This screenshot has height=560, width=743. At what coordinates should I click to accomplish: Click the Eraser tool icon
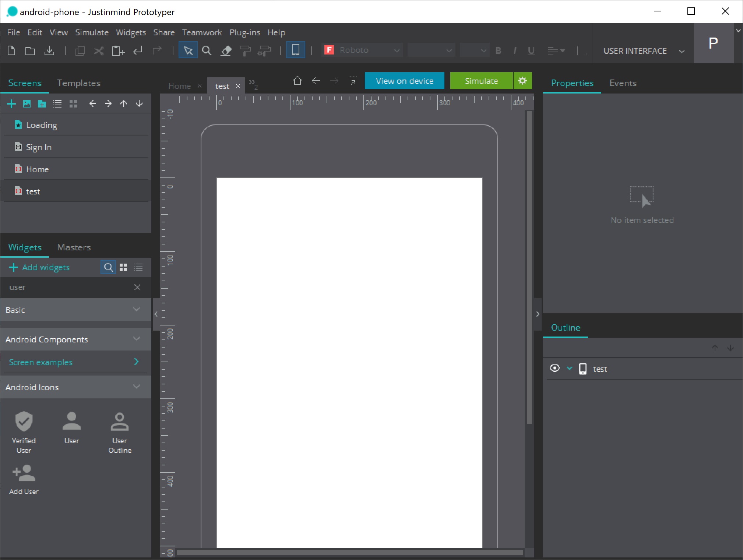(226, 50)
